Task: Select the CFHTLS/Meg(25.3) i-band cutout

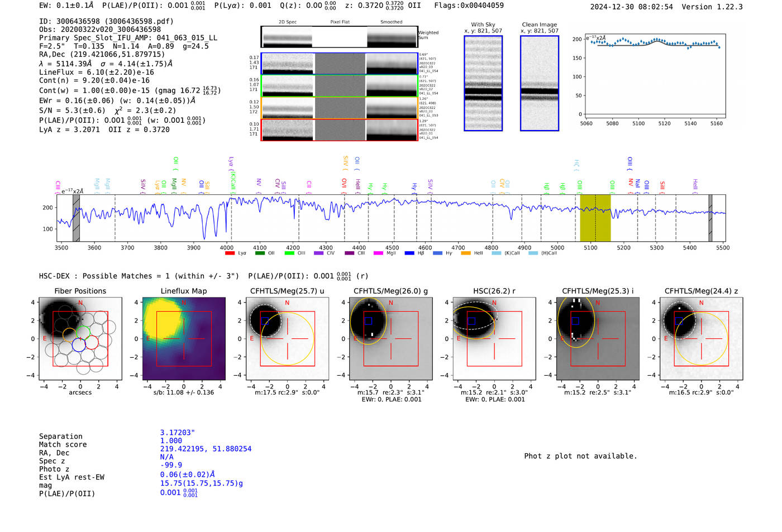Action: tap(598, 338)
